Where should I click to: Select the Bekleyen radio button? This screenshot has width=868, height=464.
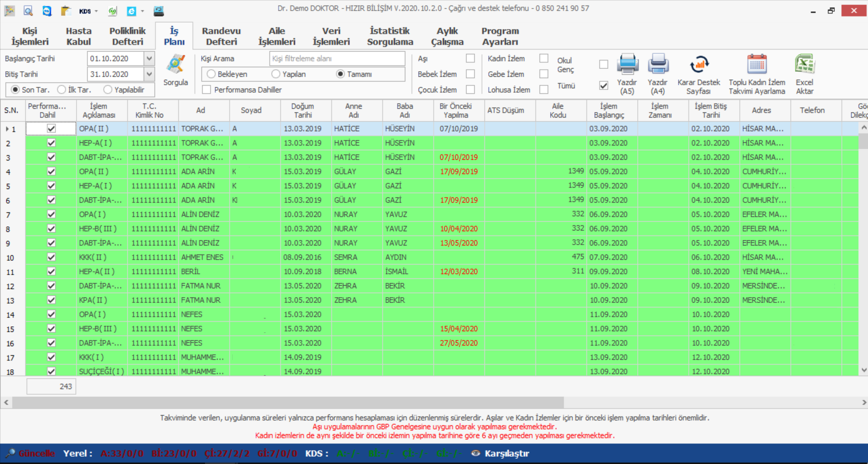pyautogui.click(x=211, y=74)
